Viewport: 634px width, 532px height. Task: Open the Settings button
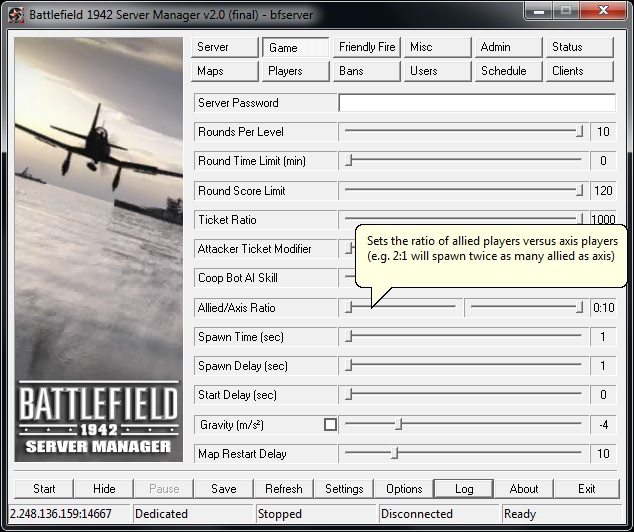[344, 489]
